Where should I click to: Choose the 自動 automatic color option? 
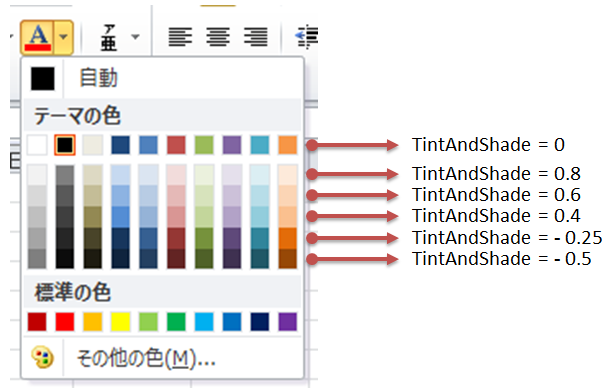coord(163,78)
